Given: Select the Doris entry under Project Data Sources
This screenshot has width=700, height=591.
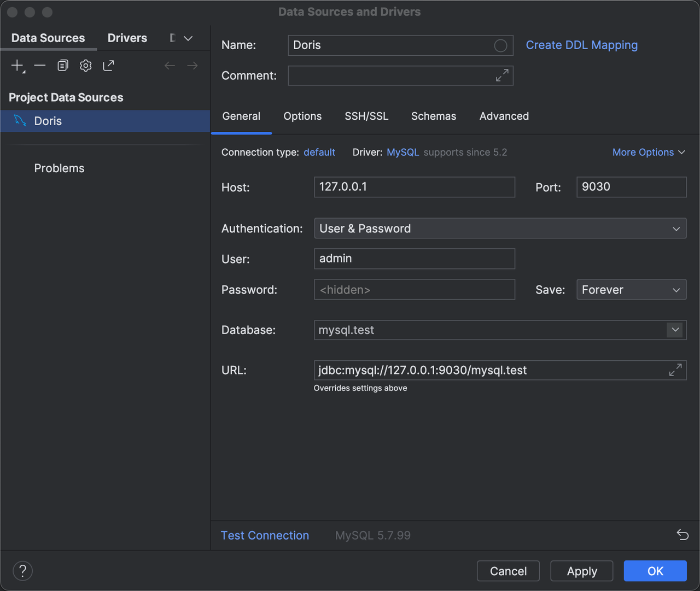Looking at the screenshot, I should [48, 121].
